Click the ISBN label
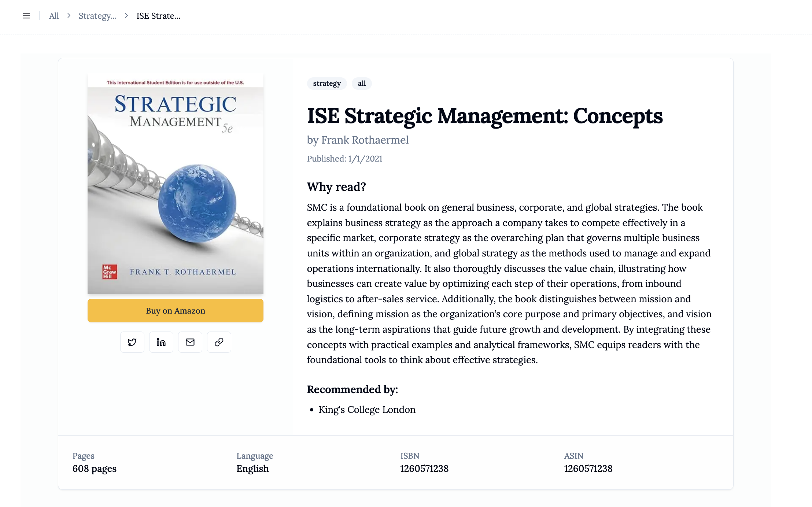The image size is (812, 507). point(410,456)
